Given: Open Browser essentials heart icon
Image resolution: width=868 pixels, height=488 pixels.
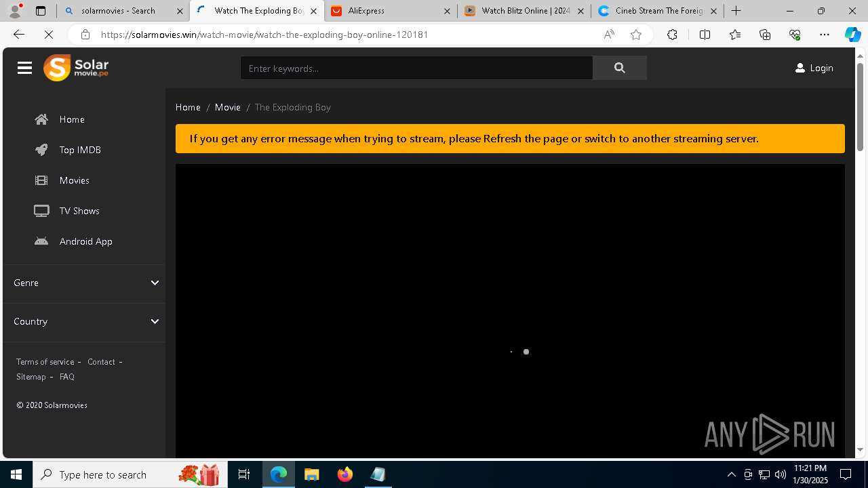Looking at the screenshot, I should pyautogui.click(x=795, y=35).
